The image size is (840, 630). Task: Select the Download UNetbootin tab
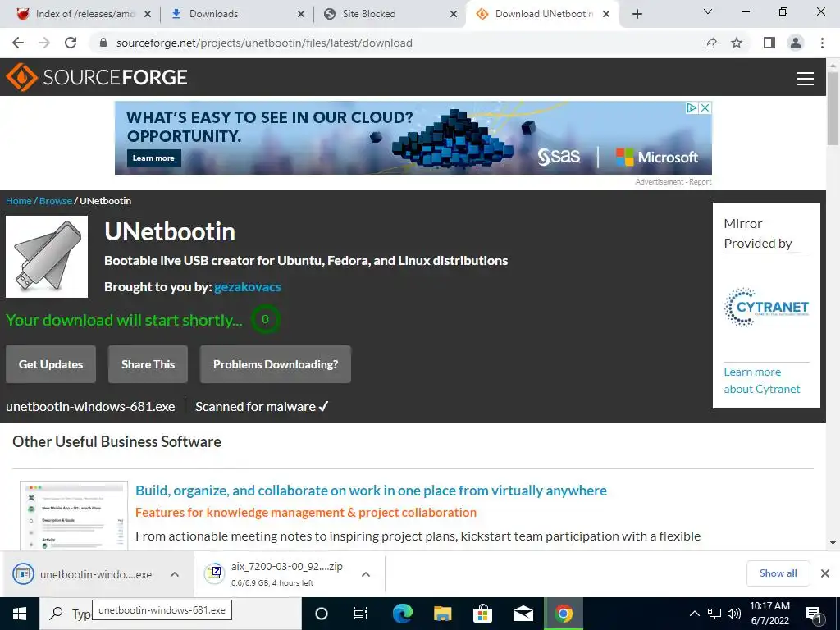(542, 14)
